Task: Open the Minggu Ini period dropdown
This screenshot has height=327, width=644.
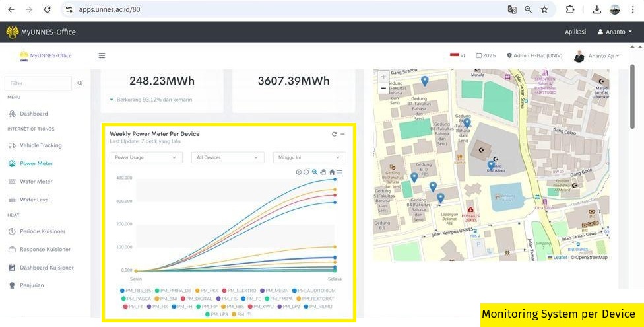Action: [x=309, y=157]
